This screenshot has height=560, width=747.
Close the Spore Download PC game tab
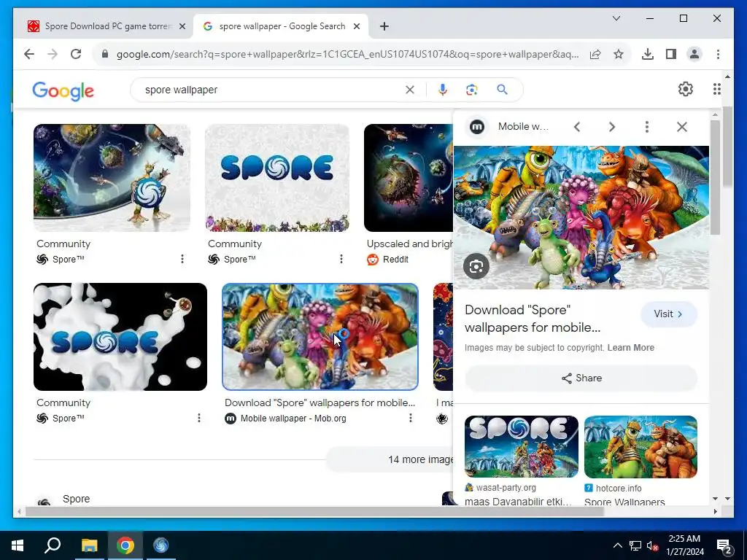tap(182, 26)
